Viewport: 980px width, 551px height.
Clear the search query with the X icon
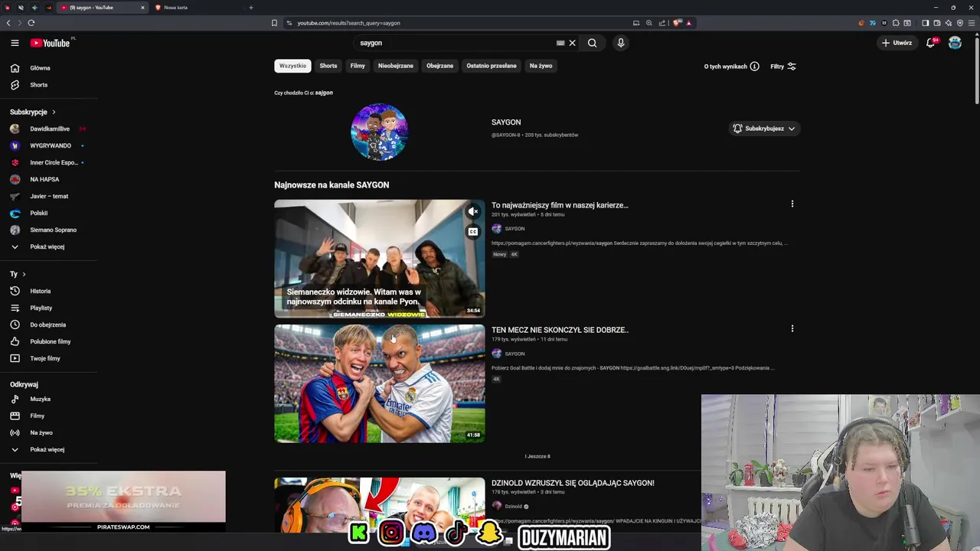(572, 43)
